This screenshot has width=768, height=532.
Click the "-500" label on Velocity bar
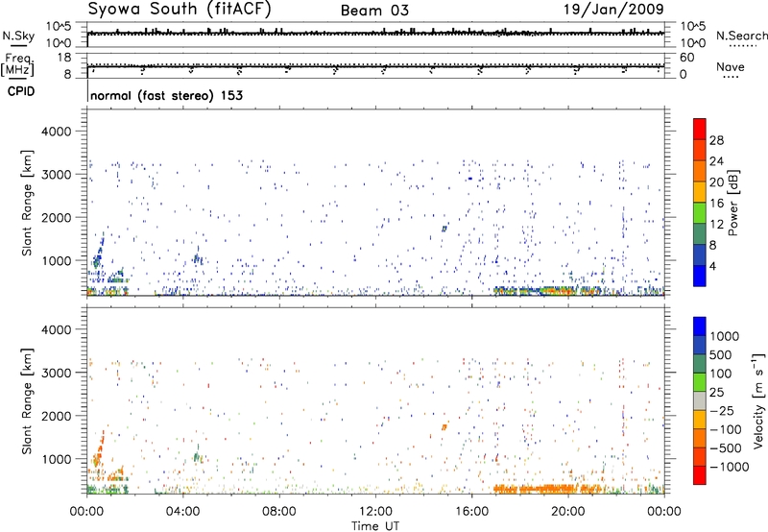click(x=725, y=448)
